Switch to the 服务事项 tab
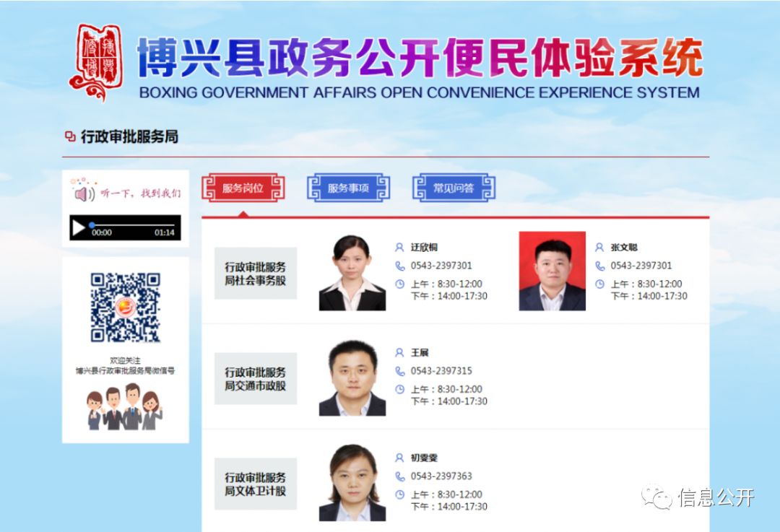Image resolution: width=780 pixels, height=532 pixels. 348,188
